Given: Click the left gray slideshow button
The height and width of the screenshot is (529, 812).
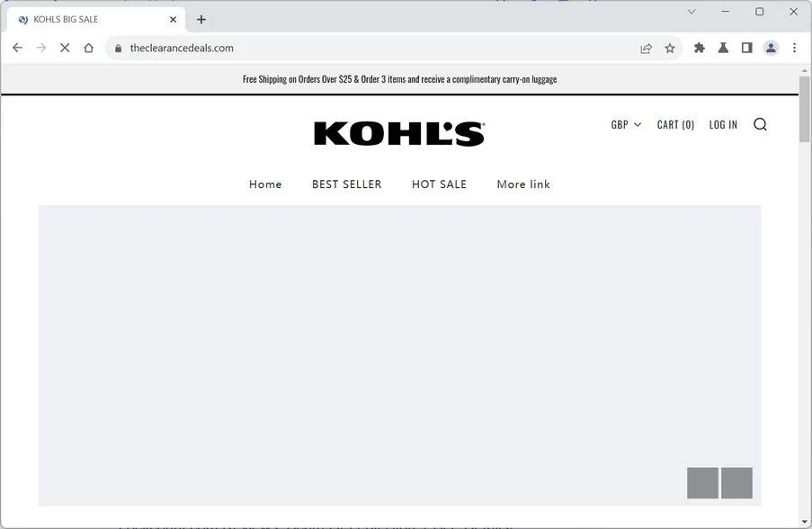Looking at the screenshot, I should [702, 483].
